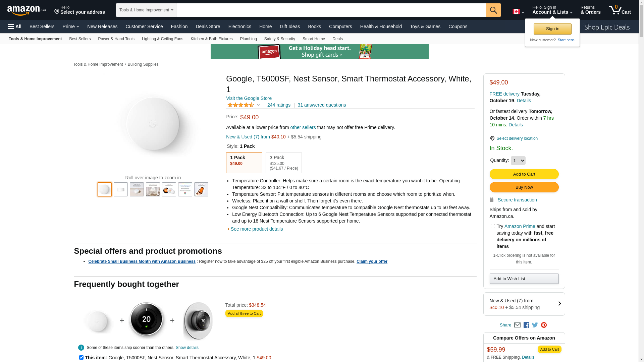Image resolution: width=644 pixels, height=362 pixels.
Task: Click the search magnifying glass button
Action: (493, 10)
